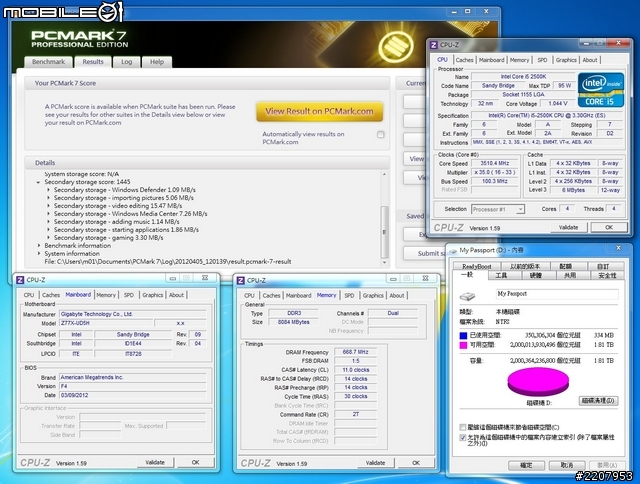Screen dimensions: 640x484
Task: Open 工具 tab in My Passport properties
Action: point(501,275)
